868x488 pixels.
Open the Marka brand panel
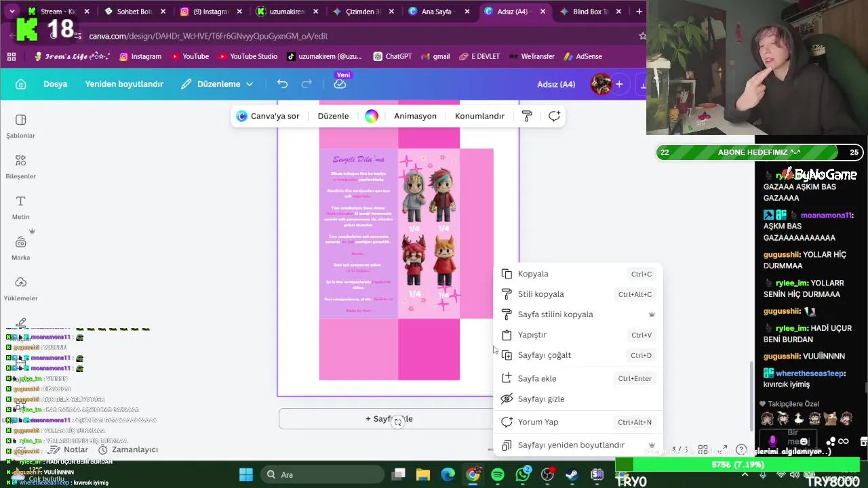click(x=20, y=248)
